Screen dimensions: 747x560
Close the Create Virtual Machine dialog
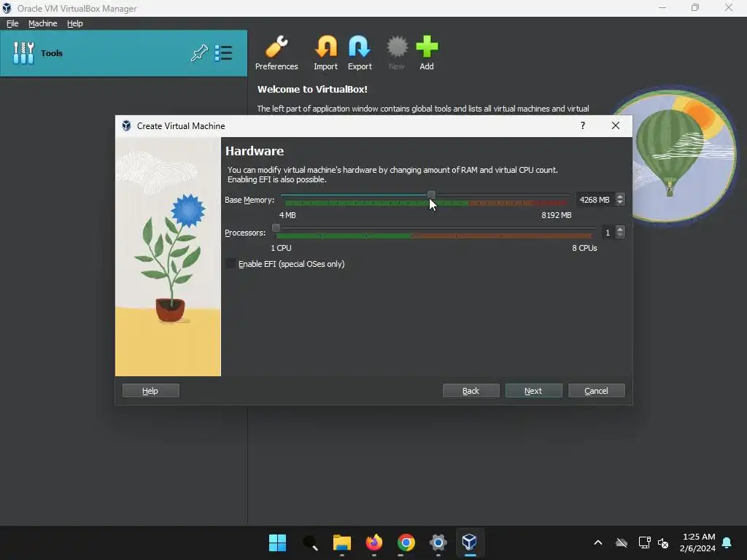pos(616,125)
